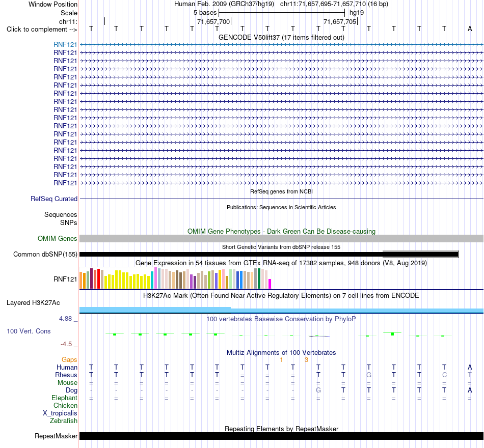Click the orange gap count '1'
The height and width of the screenshot is (448, 484).
click(281, 360)
